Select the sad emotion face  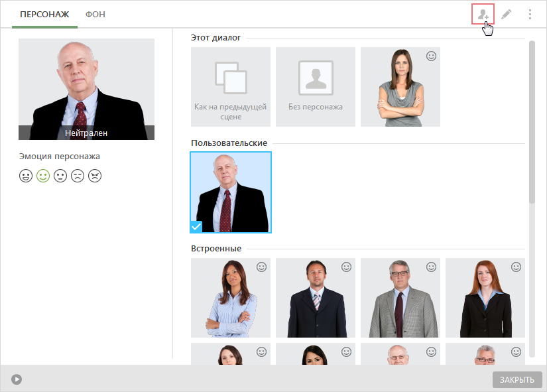(78, 176)
